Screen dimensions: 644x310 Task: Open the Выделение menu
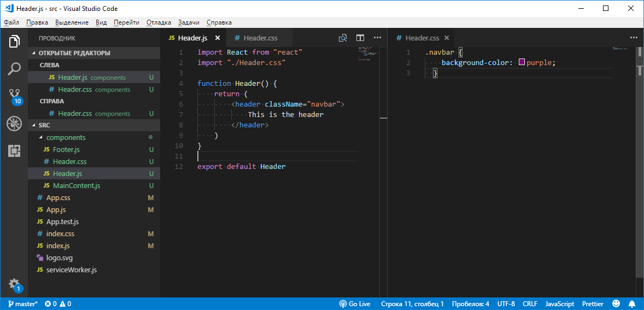(x=72, y=22)
